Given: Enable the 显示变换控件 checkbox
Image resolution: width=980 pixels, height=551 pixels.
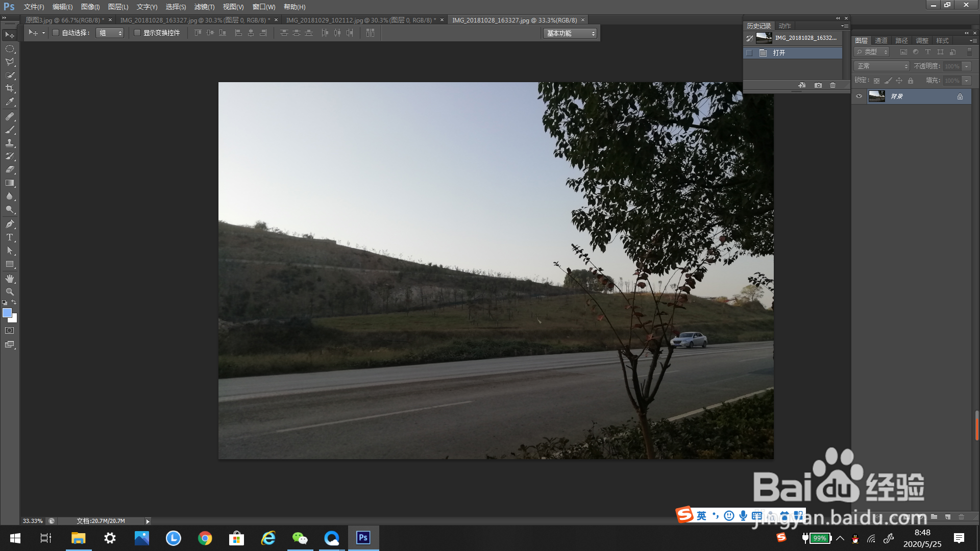Looking at the screenshot, I should point(137,33).
